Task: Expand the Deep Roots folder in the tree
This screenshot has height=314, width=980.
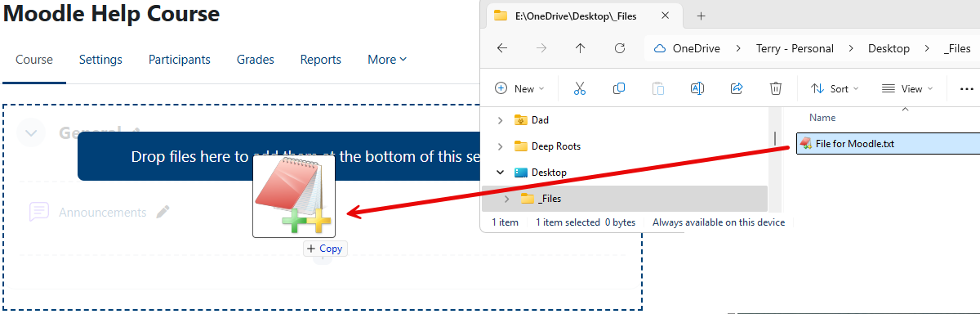Action: pos(500,146)
